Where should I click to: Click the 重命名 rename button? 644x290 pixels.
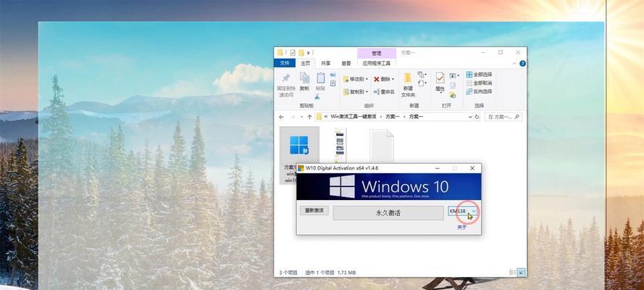point(384,91)
